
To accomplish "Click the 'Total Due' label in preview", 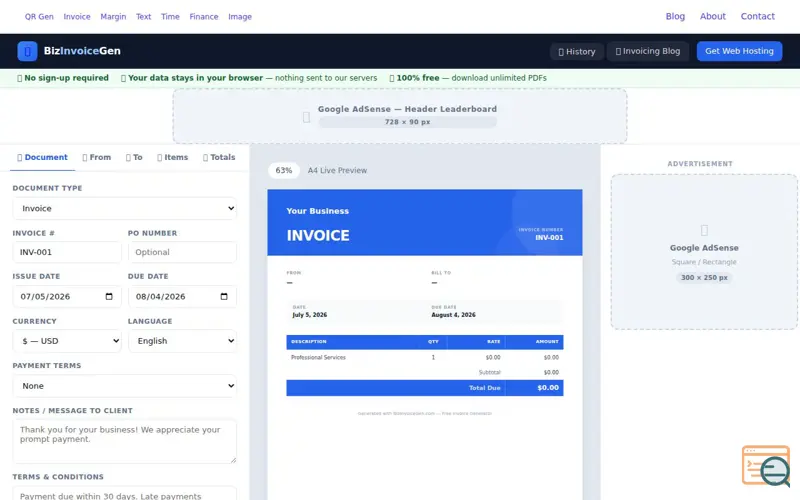I will (x=484, y=388).
